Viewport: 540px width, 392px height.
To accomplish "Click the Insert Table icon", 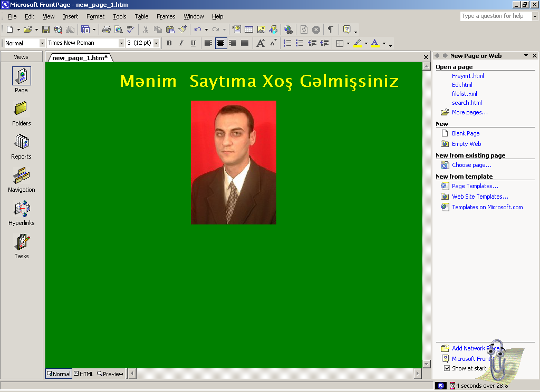I will [x=249, y=30].
